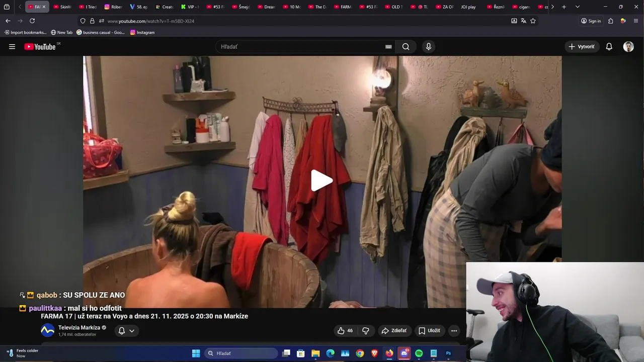Switch to the Instagram Róber tab
644x362 pixels.
pyautogui.click(x=113, y=7)
